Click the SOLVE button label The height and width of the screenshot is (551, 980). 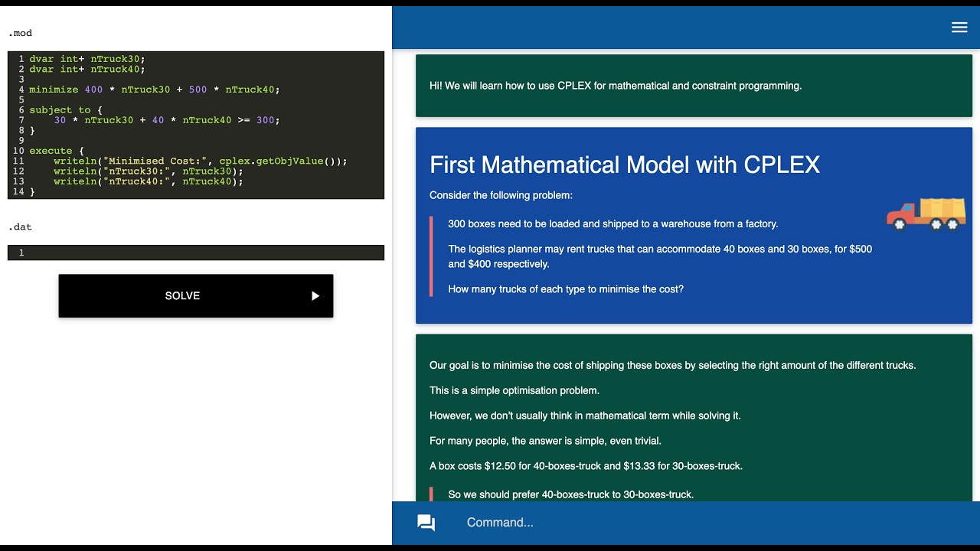pyautogui.click(x=182, y=296)
